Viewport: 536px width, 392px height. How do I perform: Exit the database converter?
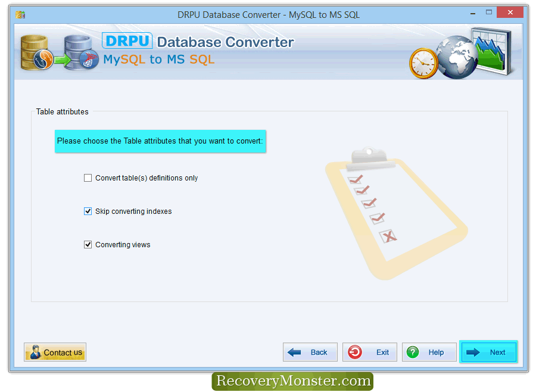click(369, 352)
